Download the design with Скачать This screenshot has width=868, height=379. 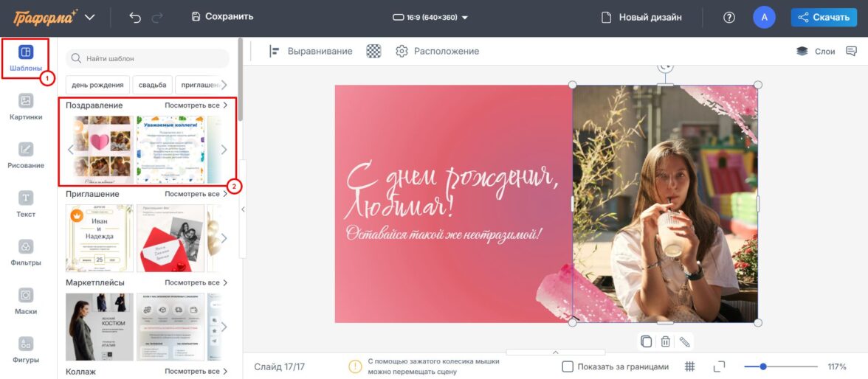824,17
